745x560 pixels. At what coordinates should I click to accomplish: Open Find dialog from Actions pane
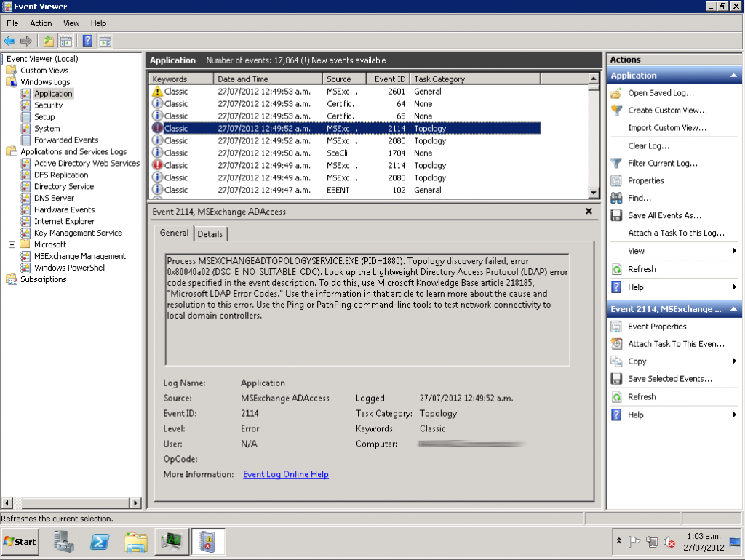click(x=640, y=196)
